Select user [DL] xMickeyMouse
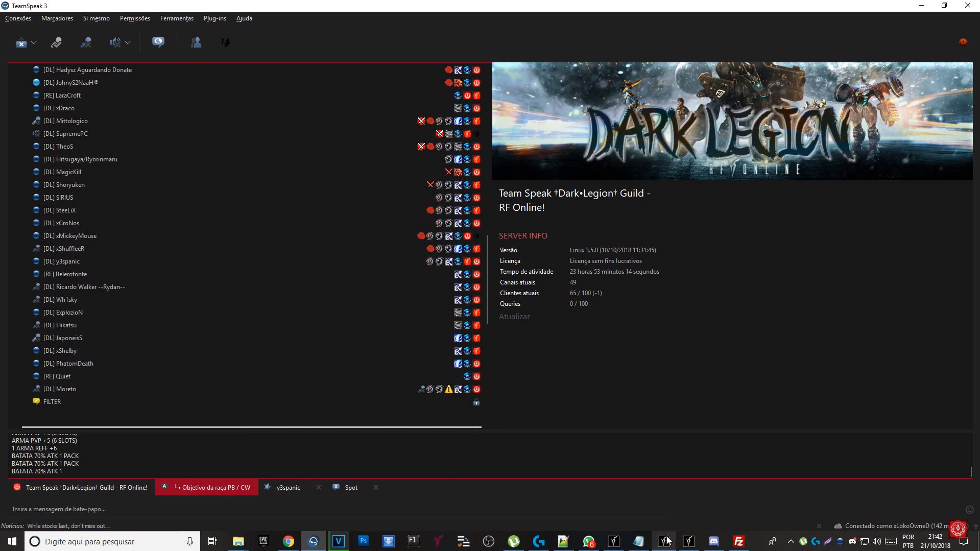The height and width of the screenshot is (551, 980). (70, 236)
